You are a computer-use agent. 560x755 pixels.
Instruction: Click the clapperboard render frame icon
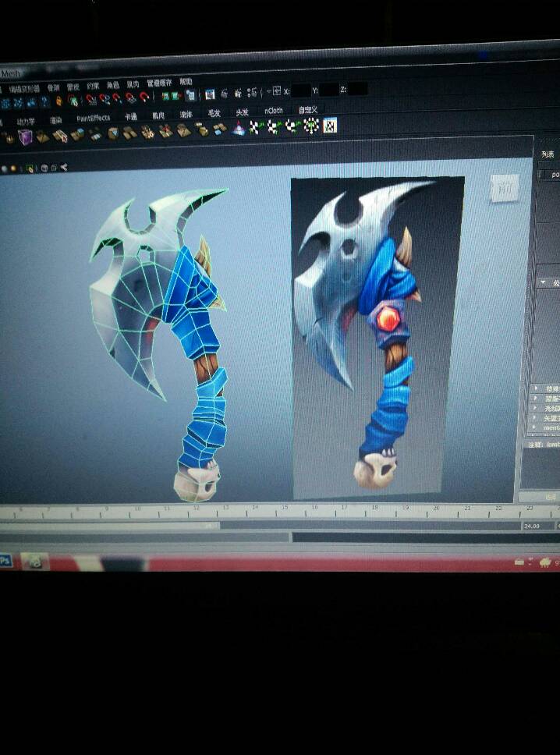click(x=224, y=94)
